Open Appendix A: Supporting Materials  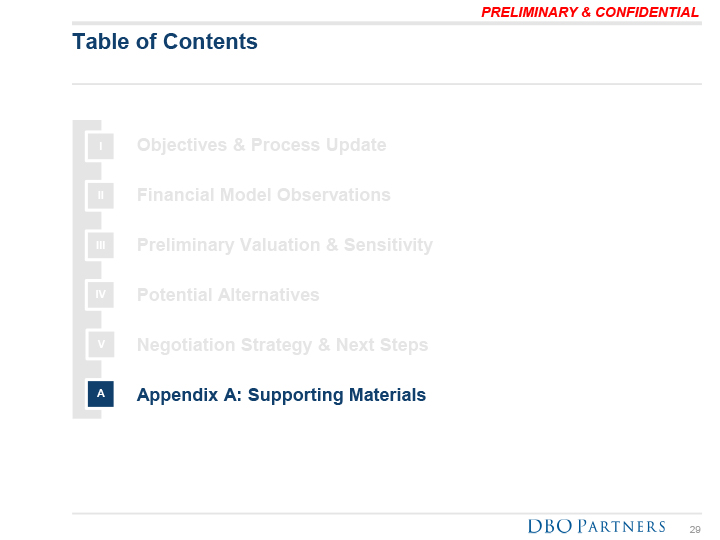pos(281,395)
